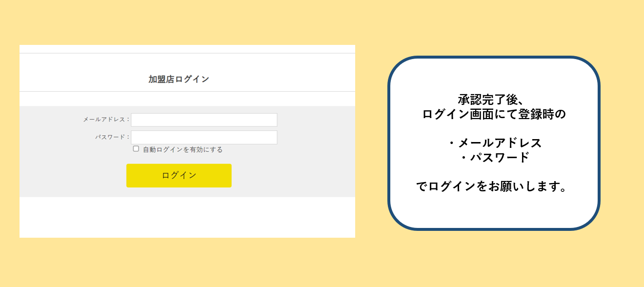Viewport: 644px width, 287px height.
Task: Select the メールアドレス field label in form
Action: point(106,120)
